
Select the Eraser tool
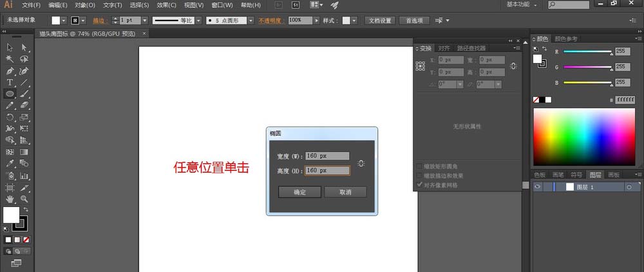24,105
